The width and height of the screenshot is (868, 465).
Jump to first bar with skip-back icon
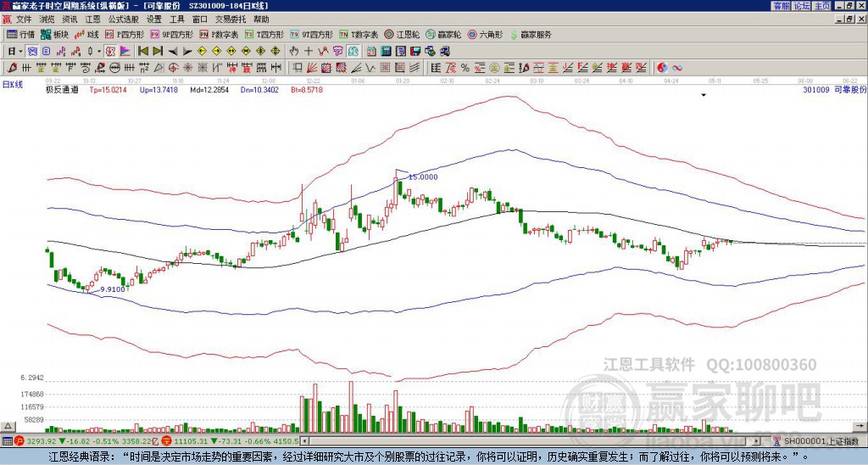pos(142,52)
